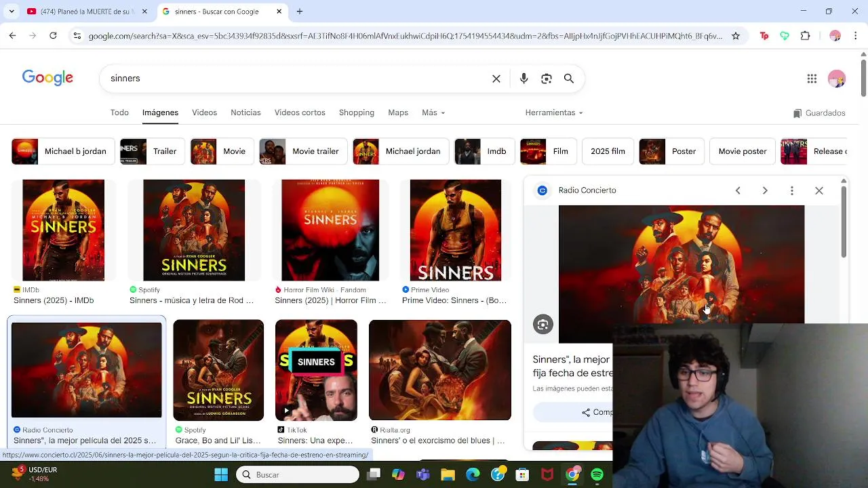
Task: Open Google Lens image search icon
Action: coord(547,79)
